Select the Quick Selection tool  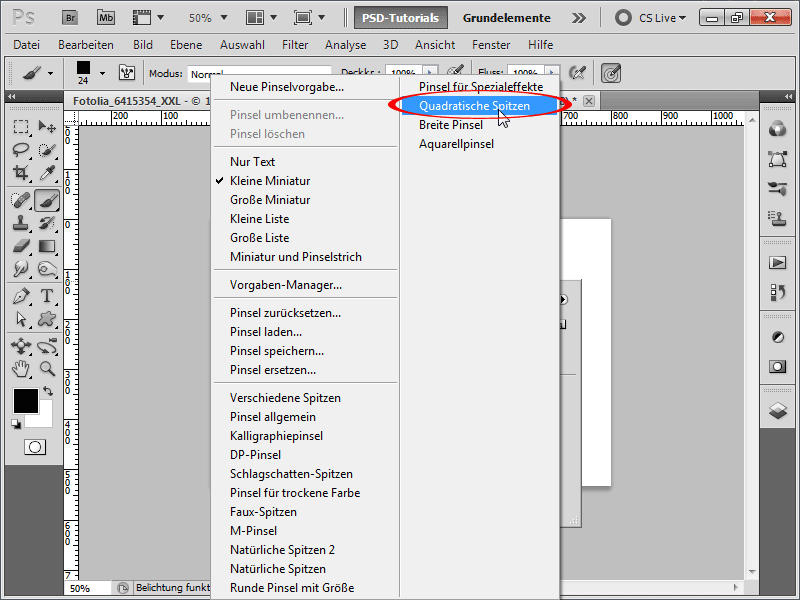[47, 150]
